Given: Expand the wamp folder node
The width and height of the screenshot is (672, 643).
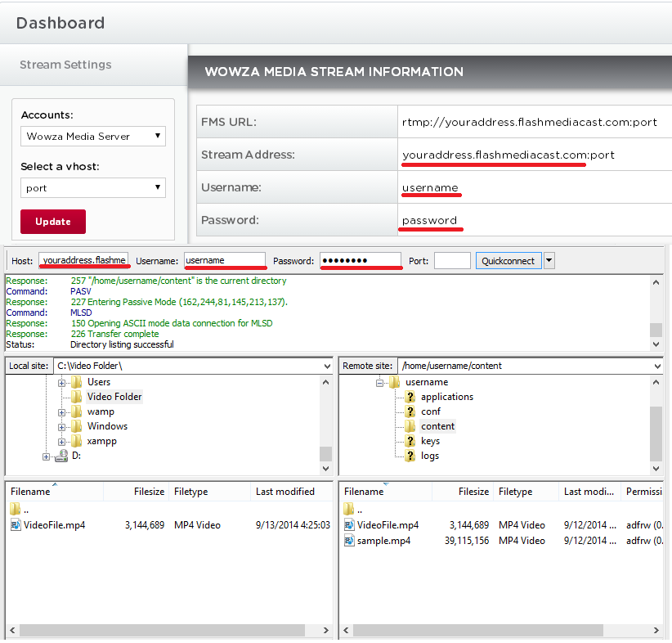Looking at the screenshot, I should pos(61,412).
